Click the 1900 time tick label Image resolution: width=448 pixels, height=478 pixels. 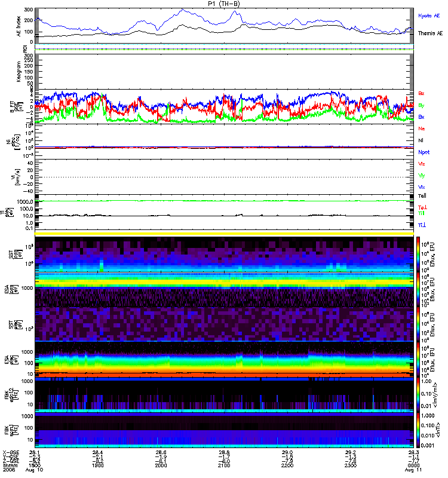click(97, 465)
